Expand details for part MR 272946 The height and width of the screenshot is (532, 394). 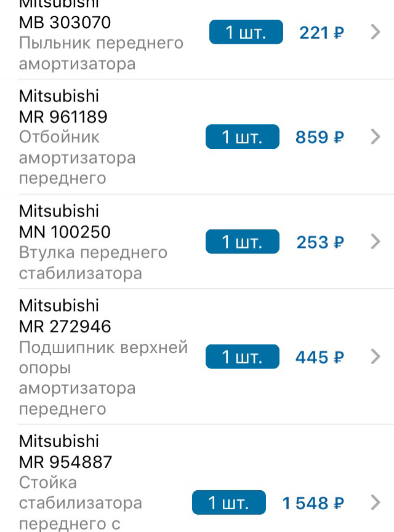click(x=376, y=357)
